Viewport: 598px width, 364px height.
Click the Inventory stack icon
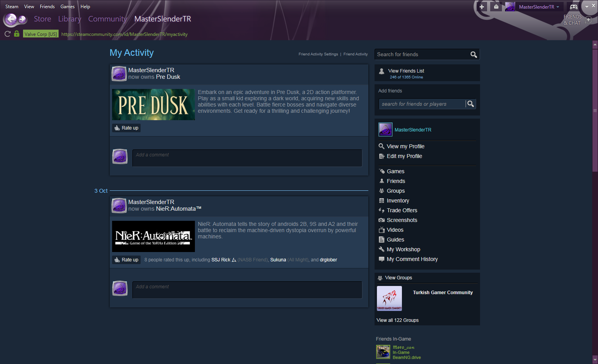point(382,201)
